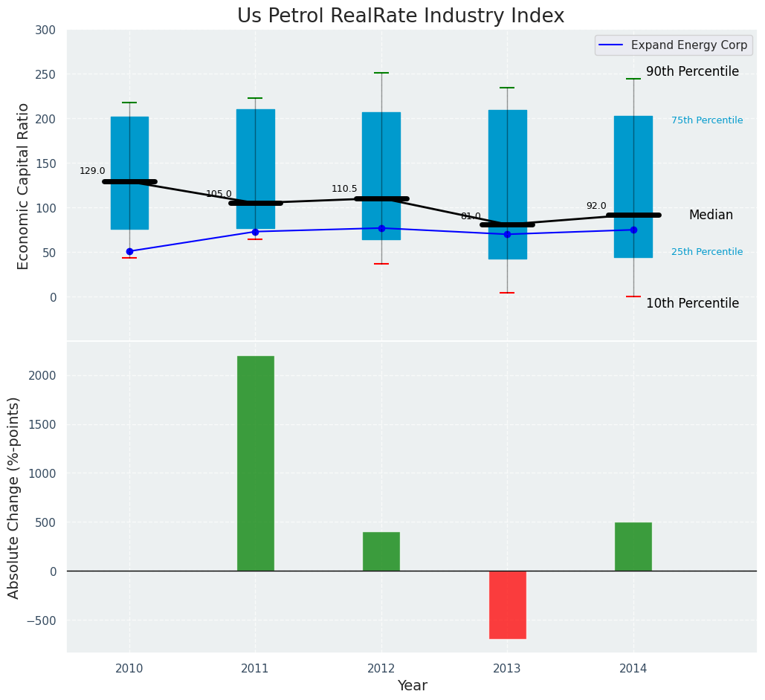The width and height of the screenshot is (765, 700).
Task: Click the blue Expand Energy data point for 2014
Action: click(x=633, y=230)
